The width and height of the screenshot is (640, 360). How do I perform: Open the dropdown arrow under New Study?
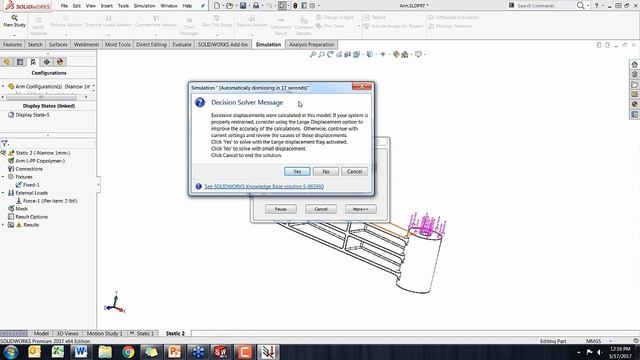14,35
